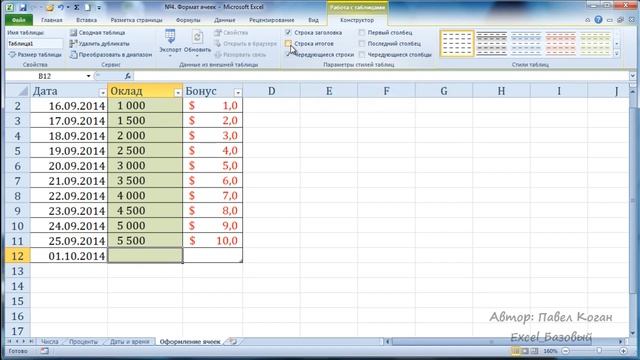Open the Бонус column filter dropdown
Image resolution: width=640 pixels, height=360 pixels.
[x=238, y=93]
